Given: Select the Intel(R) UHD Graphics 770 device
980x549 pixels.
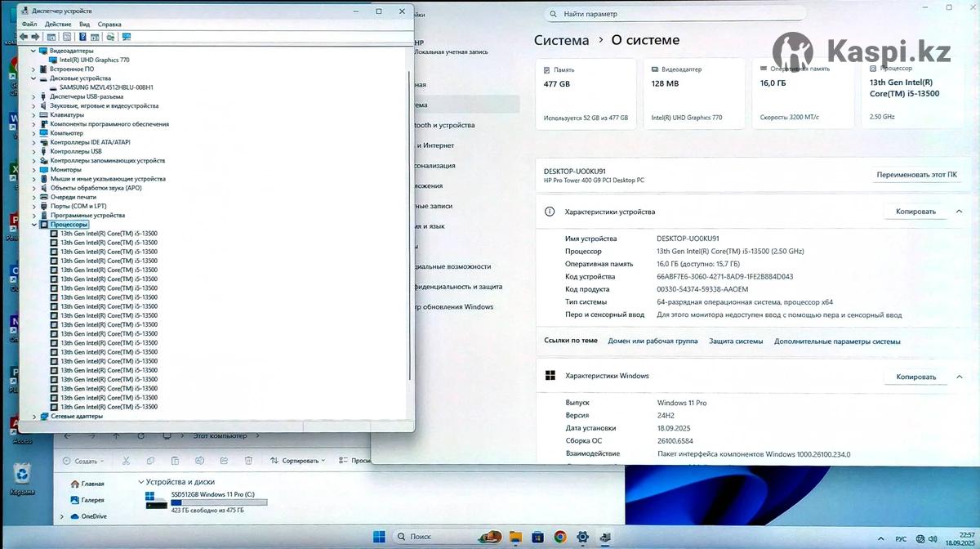Looking at the screenshot, I should [94, 60].
